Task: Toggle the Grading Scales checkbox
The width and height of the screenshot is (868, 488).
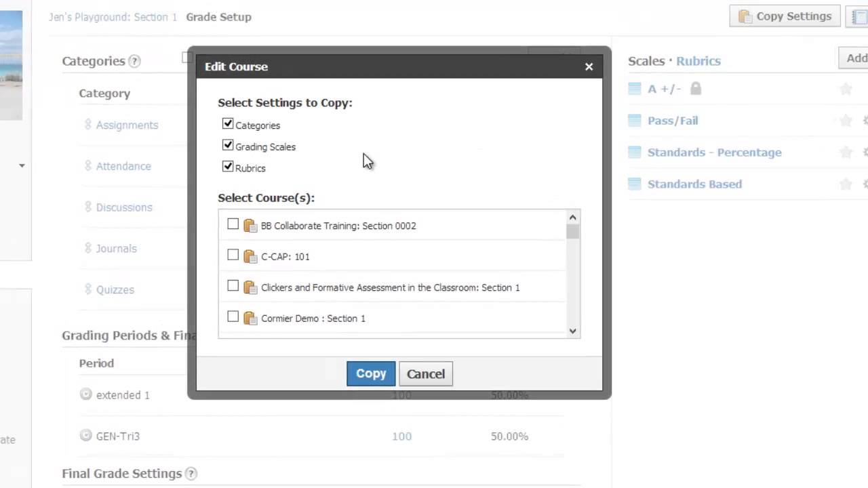Action: coord(228,146)
